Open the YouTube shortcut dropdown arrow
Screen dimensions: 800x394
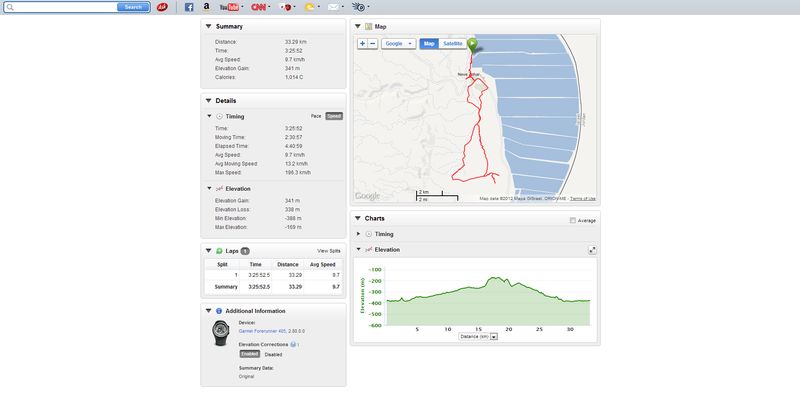coord(242,7)
